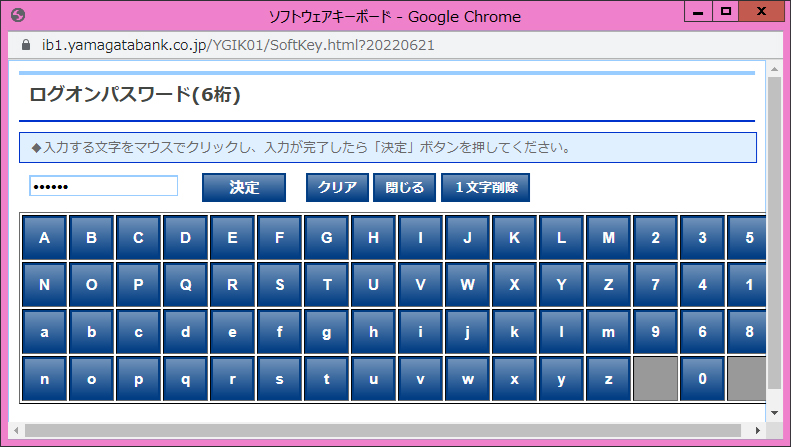This screenshot has width=791, height=447.
Task: Choose the uppercase F key
Action: pyautogui.click(x=279, y=238)
